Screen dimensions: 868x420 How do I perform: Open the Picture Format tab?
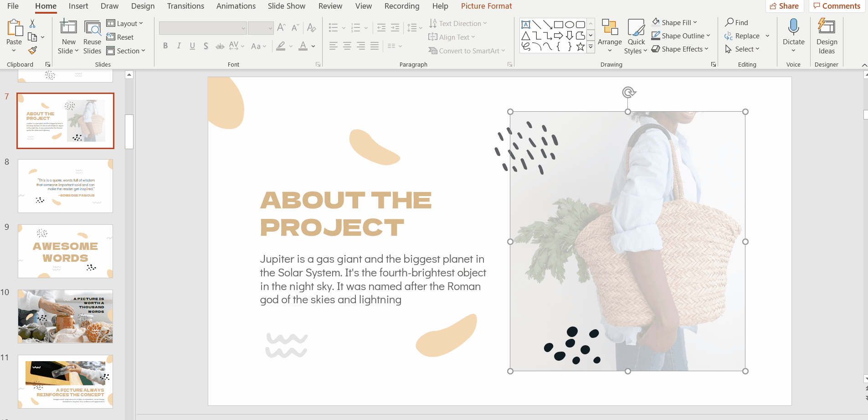click(x=486, y=6)
